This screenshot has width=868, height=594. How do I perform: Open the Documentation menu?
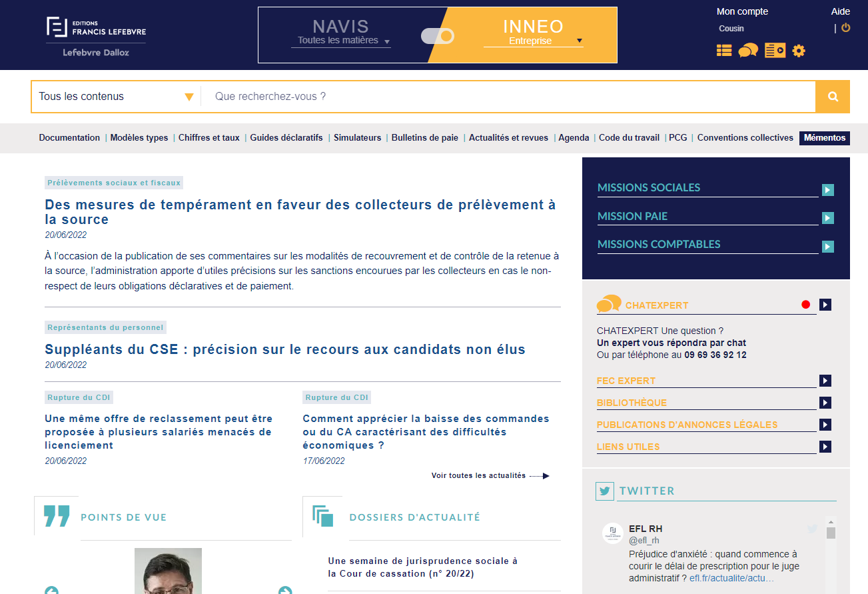click(69, 138)
